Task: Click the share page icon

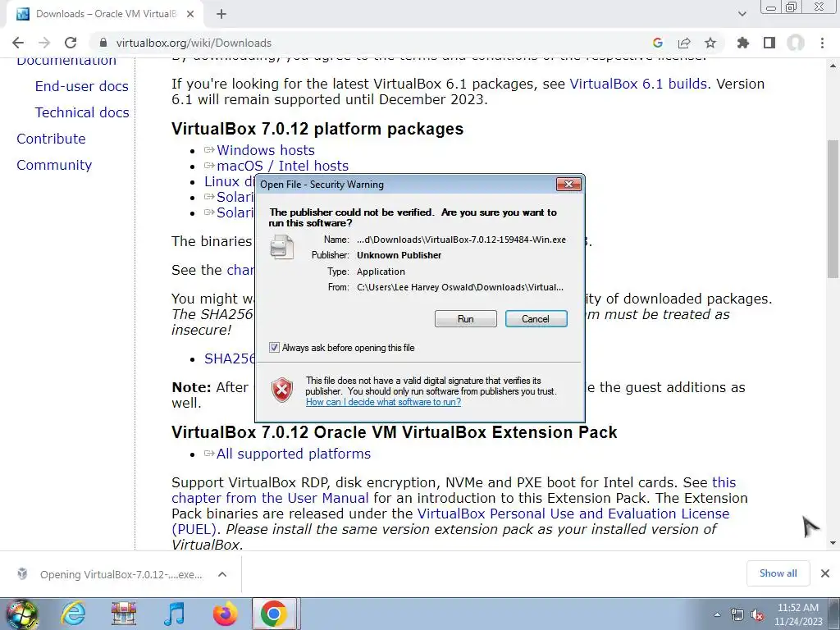Action: (684, 43)
